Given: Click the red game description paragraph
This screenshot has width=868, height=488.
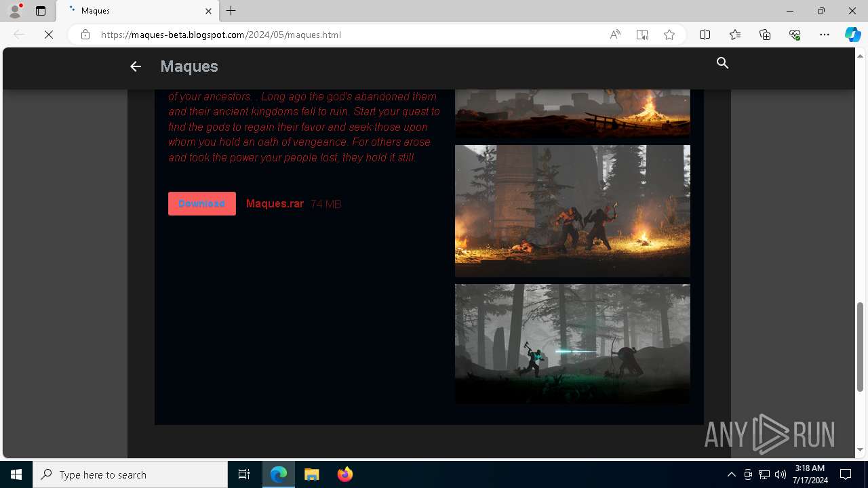Looking at the screenshot, I should point(304,127).
